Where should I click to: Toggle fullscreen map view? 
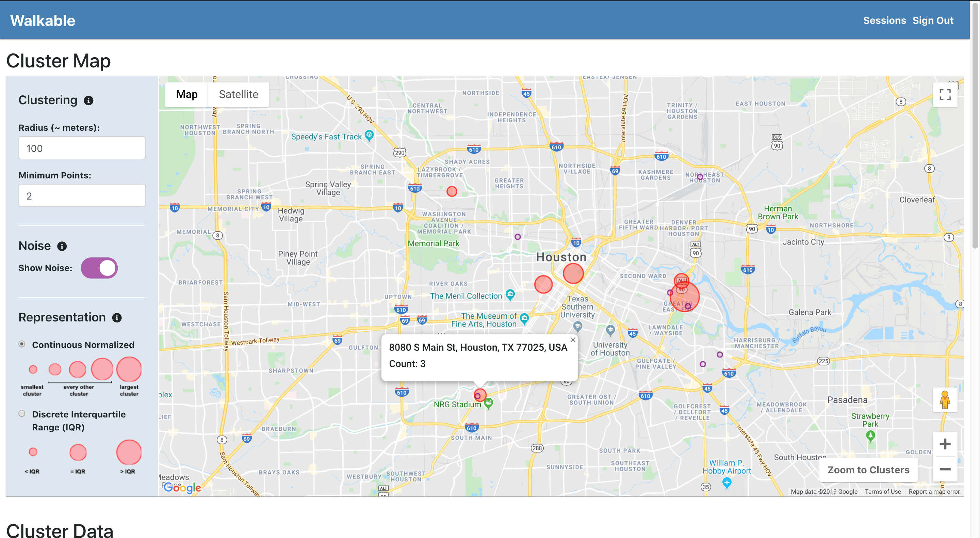[x=945, y=94]
